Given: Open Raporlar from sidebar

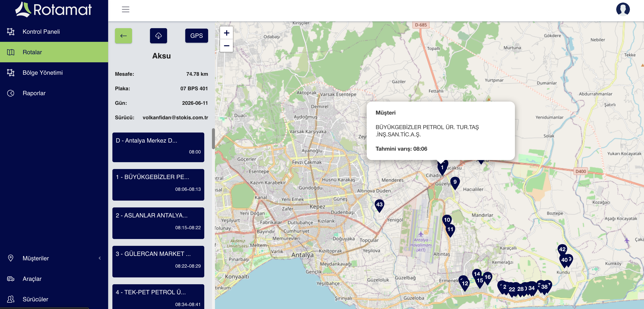Looking at the screenshot, I should click(54, 93).
